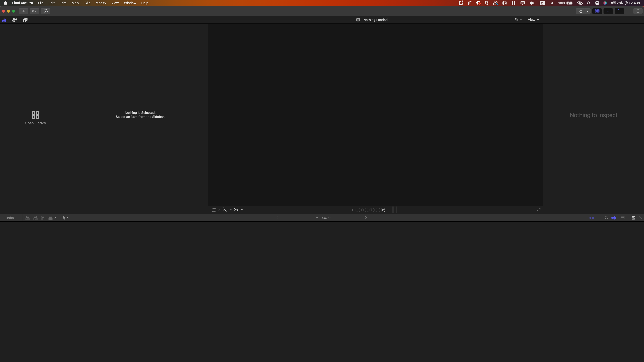This screenshot has height=362, width=644.
Task: Open the Titles and Generators sidebar
Action: (25, 20)
